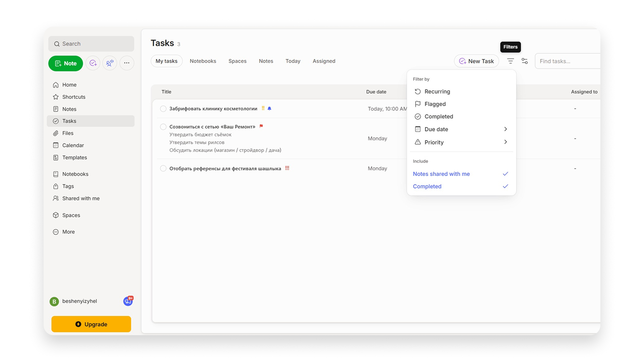Click the Flagged filter flag icon
644x362 pixels.
(418, 104)
